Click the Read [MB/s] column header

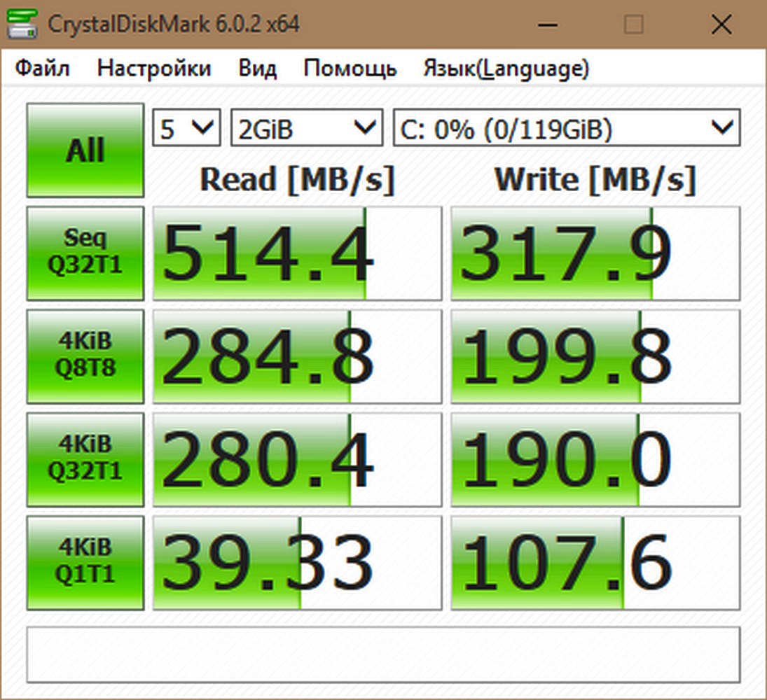[296, 179]
